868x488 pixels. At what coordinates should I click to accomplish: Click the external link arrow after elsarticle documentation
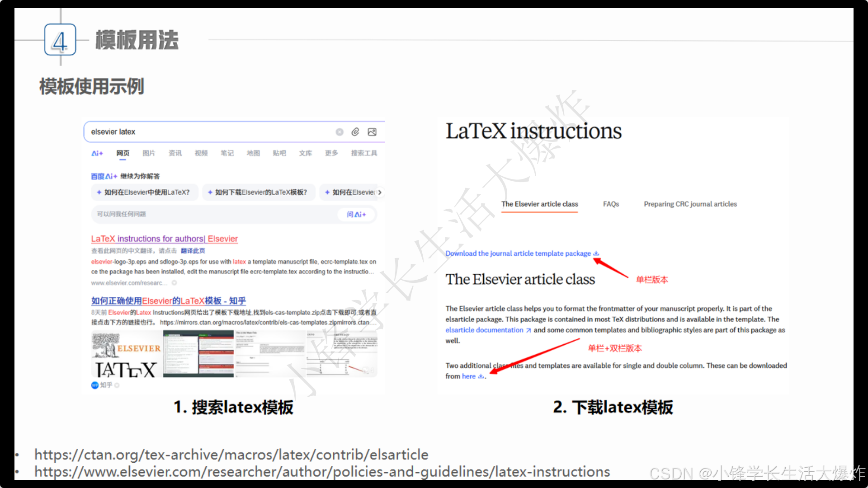[x=528, y=330]
